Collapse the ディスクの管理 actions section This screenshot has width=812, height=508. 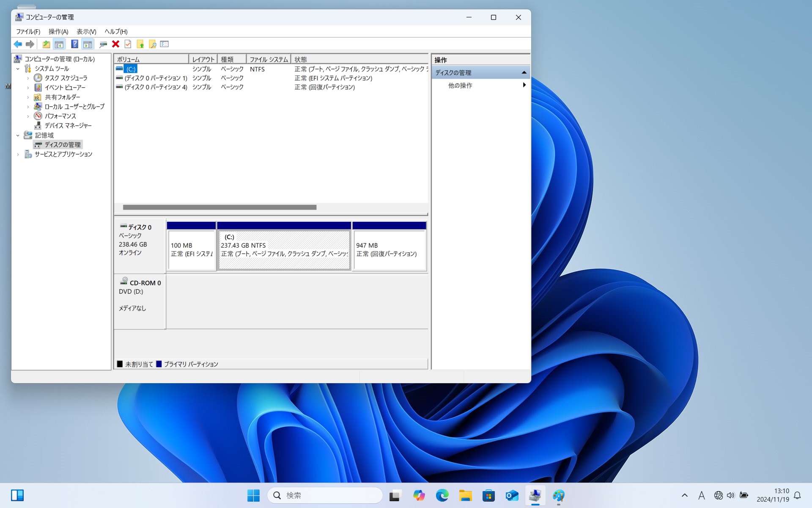[524, 73]
